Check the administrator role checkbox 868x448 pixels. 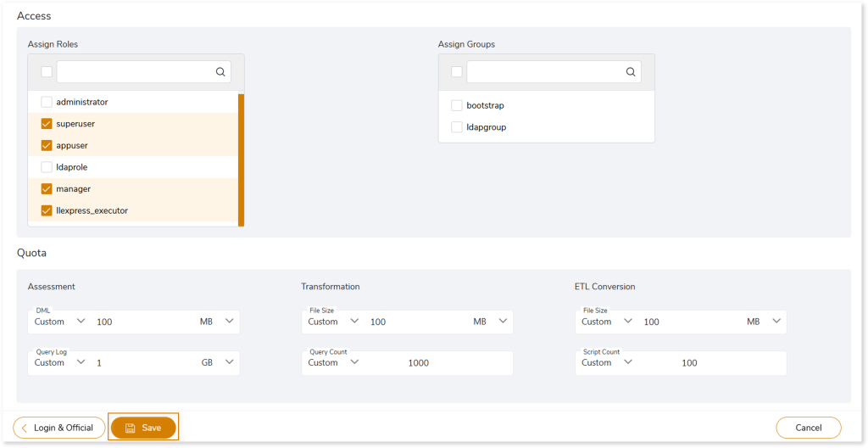point(47,102)
